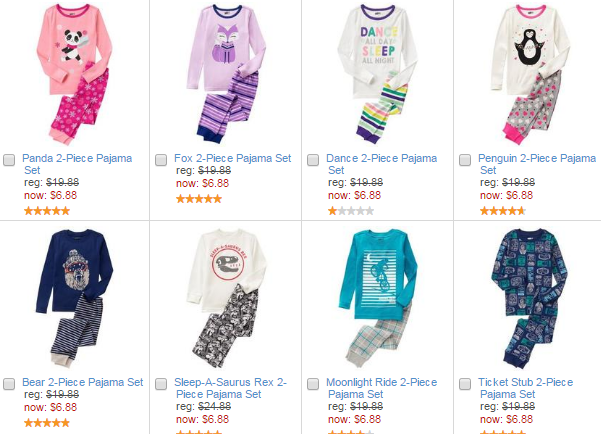601x434 pixels.
Task: Check the Panda 2-Piece Pajama Set checkbox
Action: pos(9,160)
